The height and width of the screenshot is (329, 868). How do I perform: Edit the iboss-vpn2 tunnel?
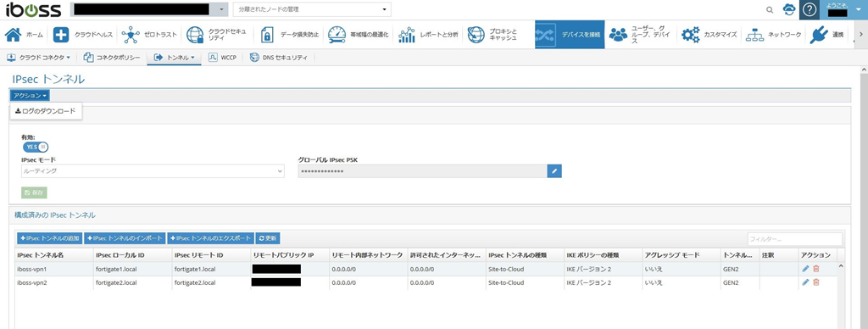coord(805,282)
